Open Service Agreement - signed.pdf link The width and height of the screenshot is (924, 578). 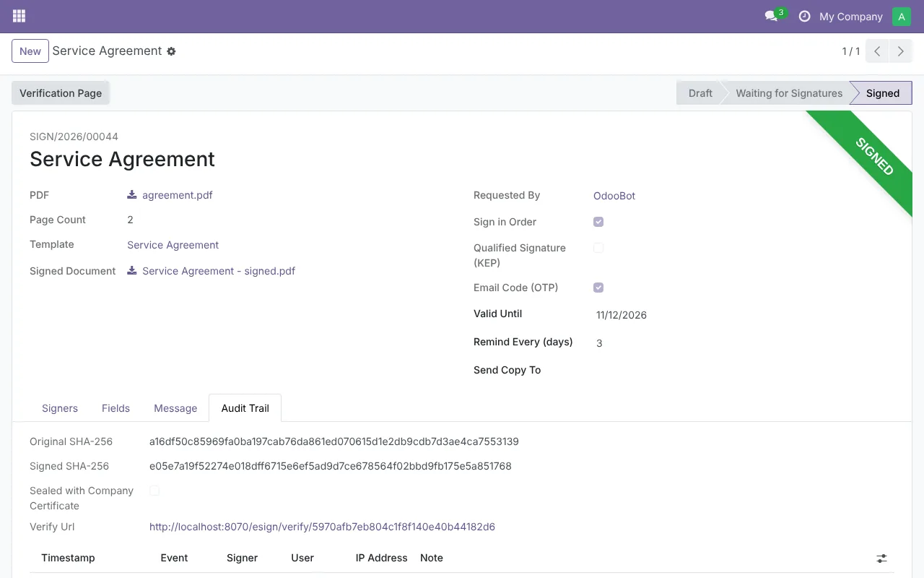(x=219, y=271)
